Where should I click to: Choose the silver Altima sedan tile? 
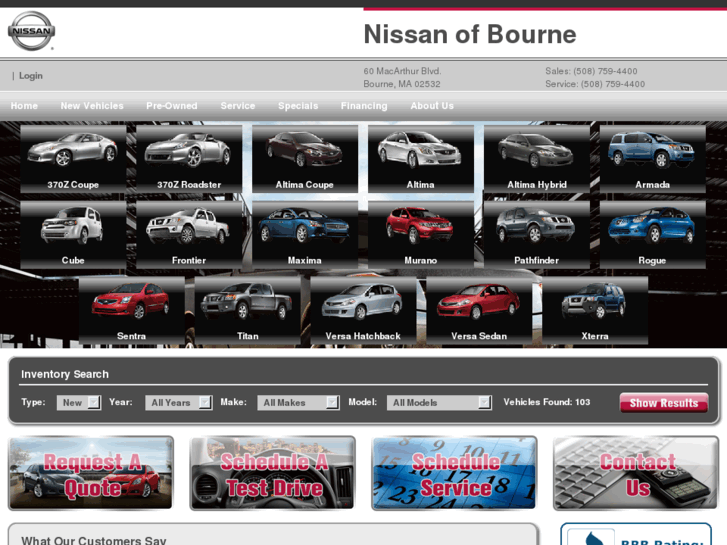point(421,159)
